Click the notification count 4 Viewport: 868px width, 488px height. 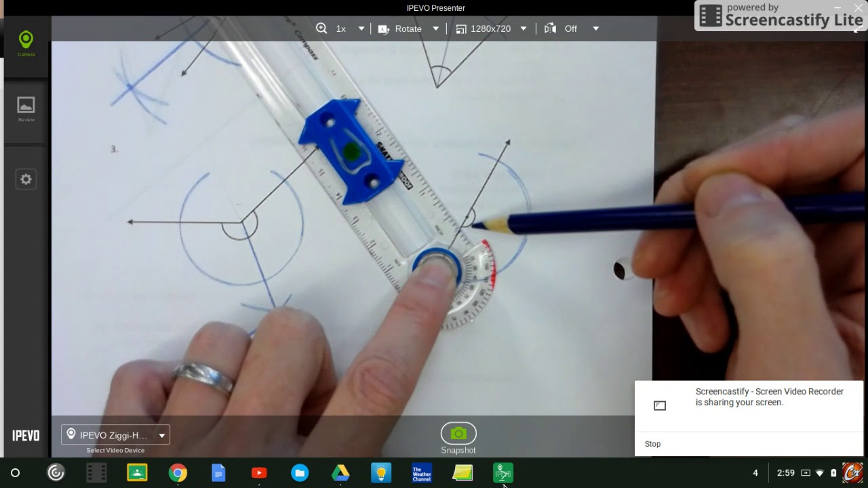pyautogui.click(x=755, y=473)
